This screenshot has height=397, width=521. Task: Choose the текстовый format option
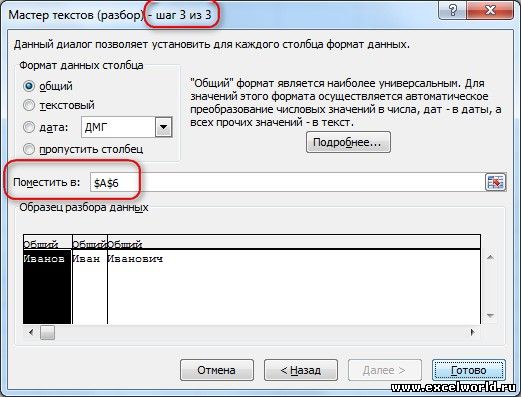[29, 105]
